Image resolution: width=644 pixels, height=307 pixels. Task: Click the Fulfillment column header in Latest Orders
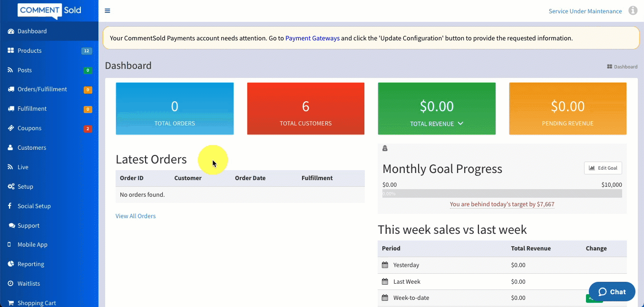pos(317,178)
